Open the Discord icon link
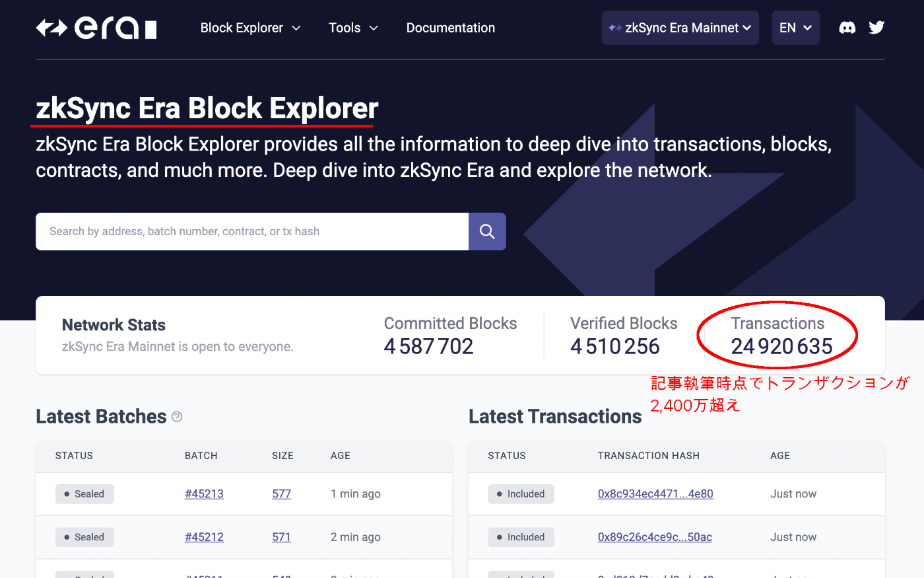The height and width of the screenshot is (578, 924). (x=847, y=28)
